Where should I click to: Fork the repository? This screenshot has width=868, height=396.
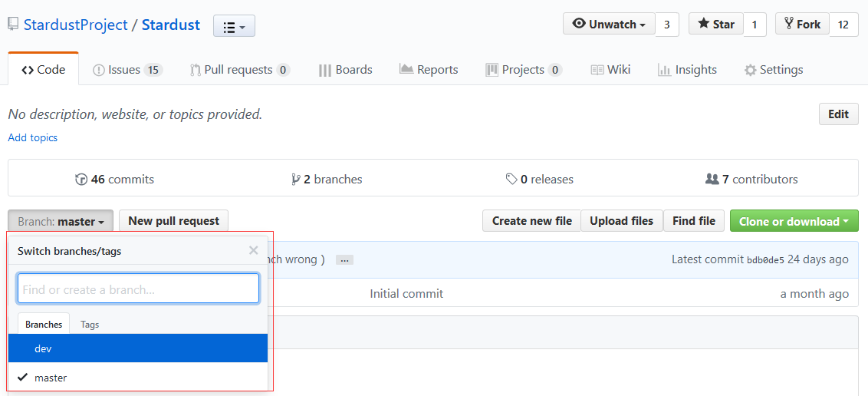(802, 25)
